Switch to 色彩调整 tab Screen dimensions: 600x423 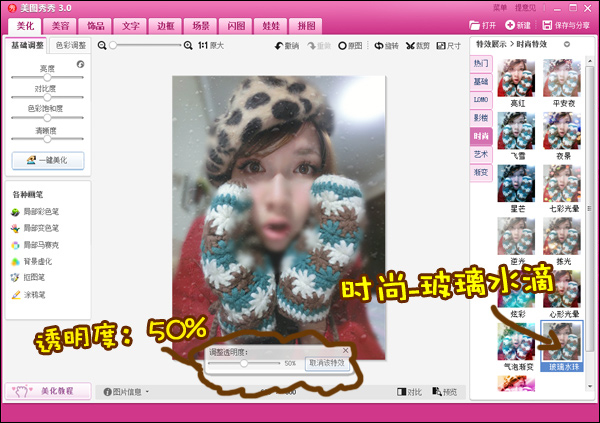click(71, 45)
